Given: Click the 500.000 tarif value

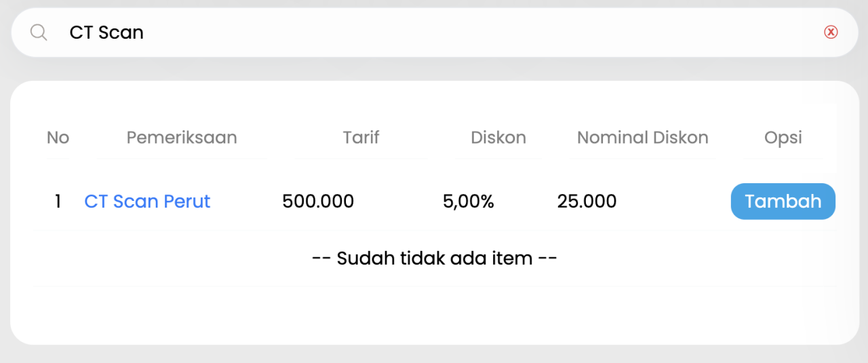Looking at the screenshot, I should click(318, 202).
